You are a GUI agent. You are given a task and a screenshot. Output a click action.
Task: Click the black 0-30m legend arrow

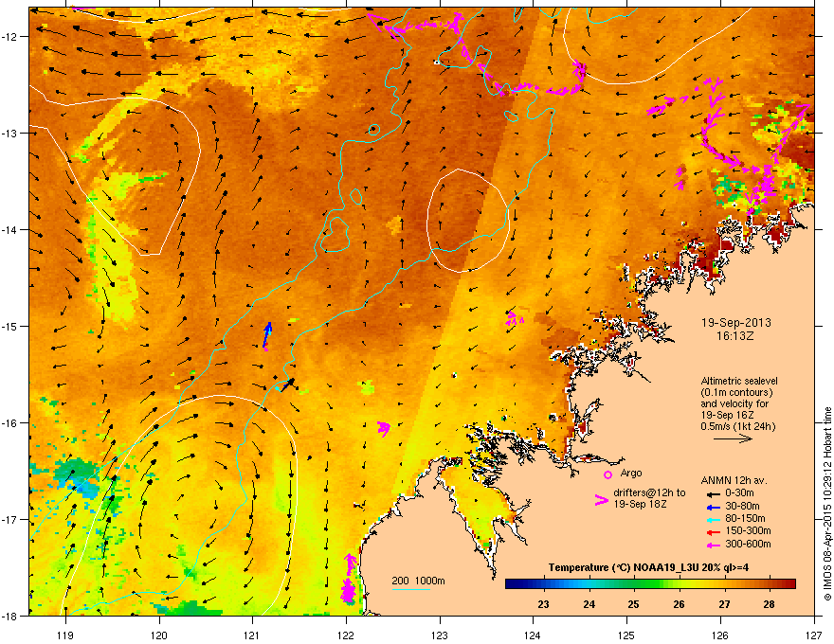coord(712,493)
